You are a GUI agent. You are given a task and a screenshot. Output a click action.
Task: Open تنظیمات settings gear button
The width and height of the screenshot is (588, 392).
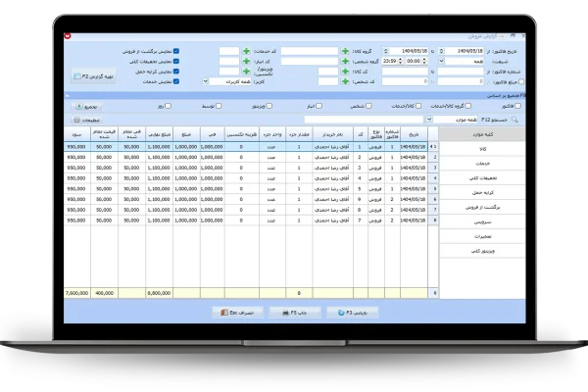(77, 119)
